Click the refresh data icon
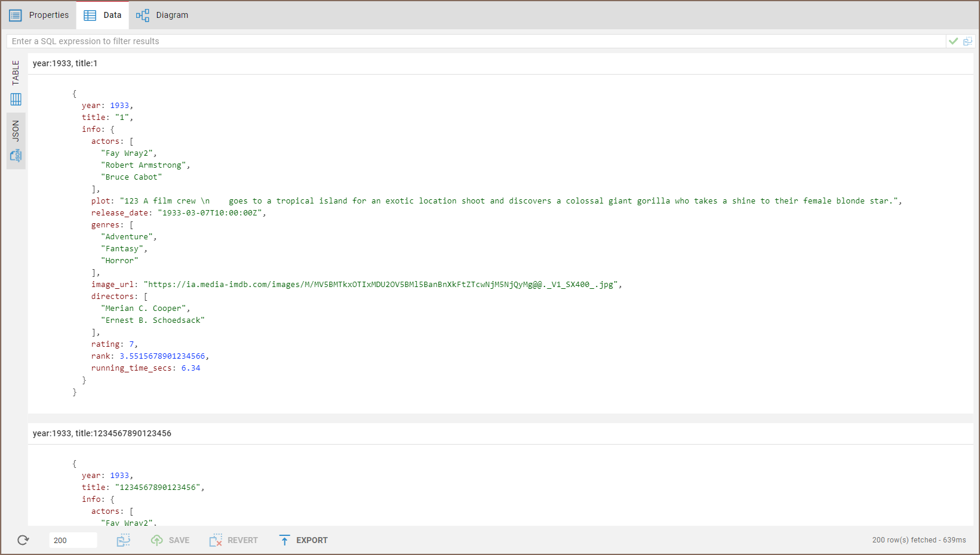The image size is (980, 555). pyautogui.click(x=23, y=540)
